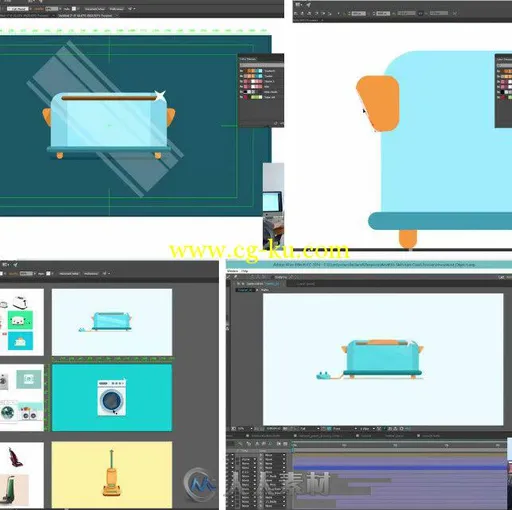
Task: Select the washing machine artboard
Action: pyautogui.click(x=112, y=397)
